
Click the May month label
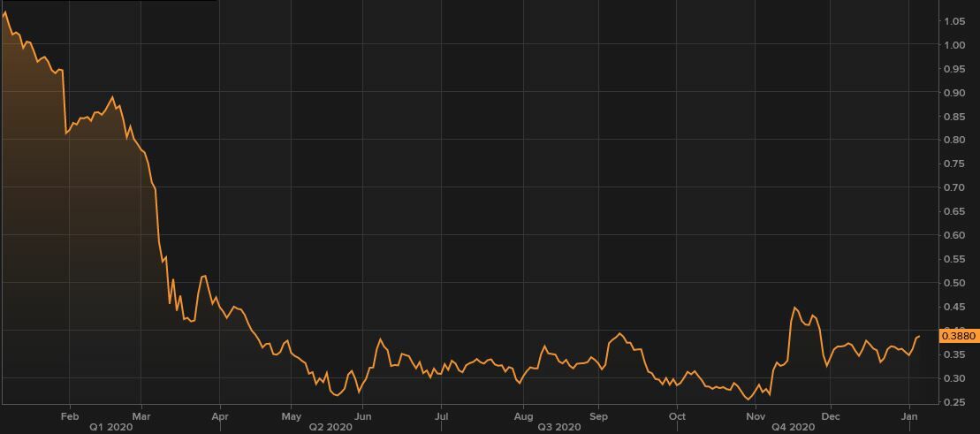click(x=292, y=415)
